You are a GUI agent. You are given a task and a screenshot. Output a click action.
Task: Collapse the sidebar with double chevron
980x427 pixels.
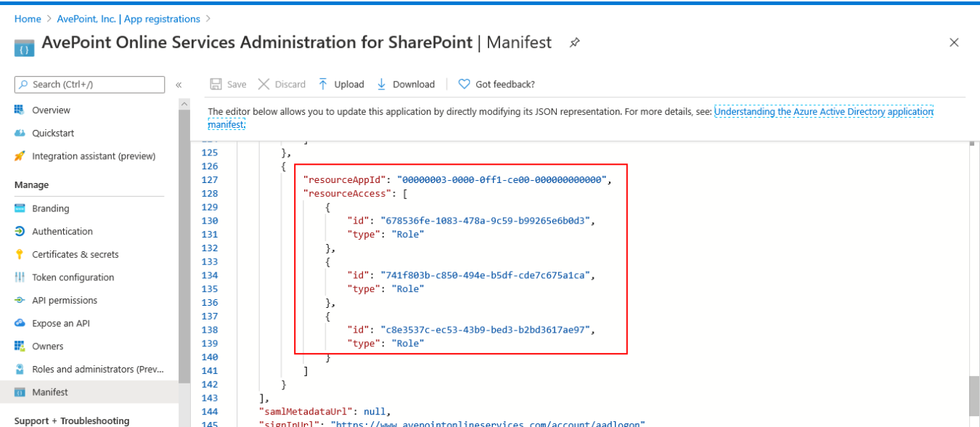[x=179, y=85]
